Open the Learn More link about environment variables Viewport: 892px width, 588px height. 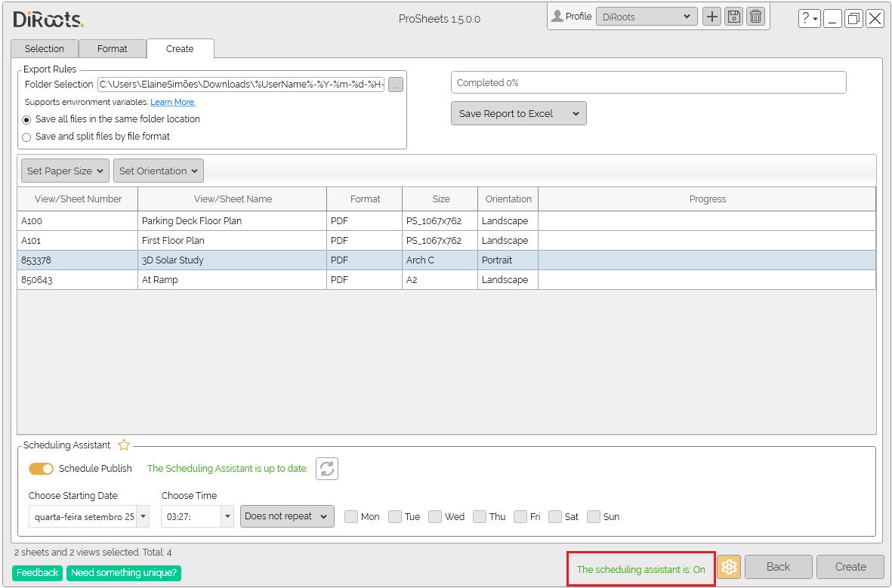pos(172,101)
